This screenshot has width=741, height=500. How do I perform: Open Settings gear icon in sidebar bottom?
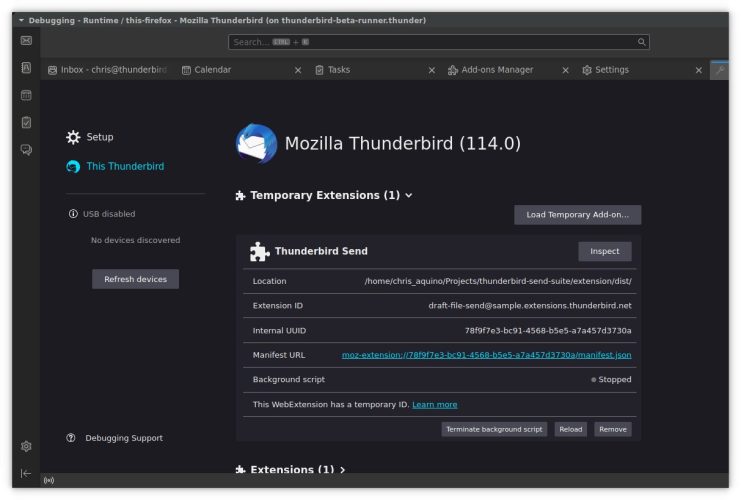[26, 446]
